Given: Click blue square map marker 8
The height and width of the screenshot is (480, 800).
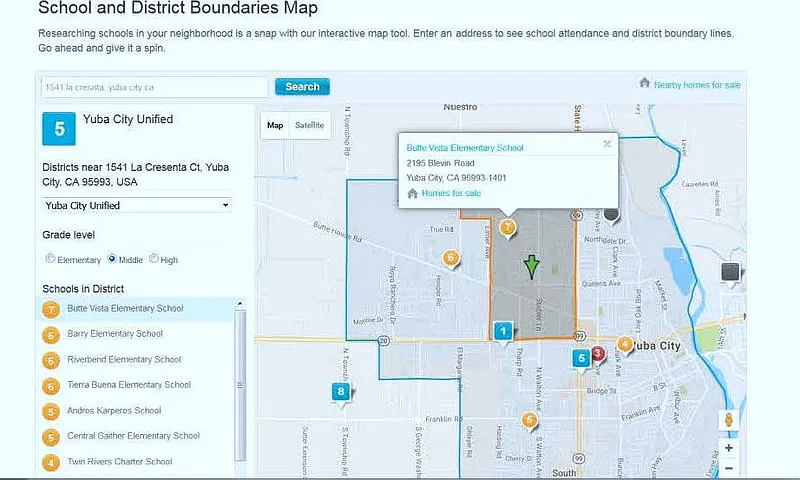Looking at the screenshot, I should [x=340, y=392].
